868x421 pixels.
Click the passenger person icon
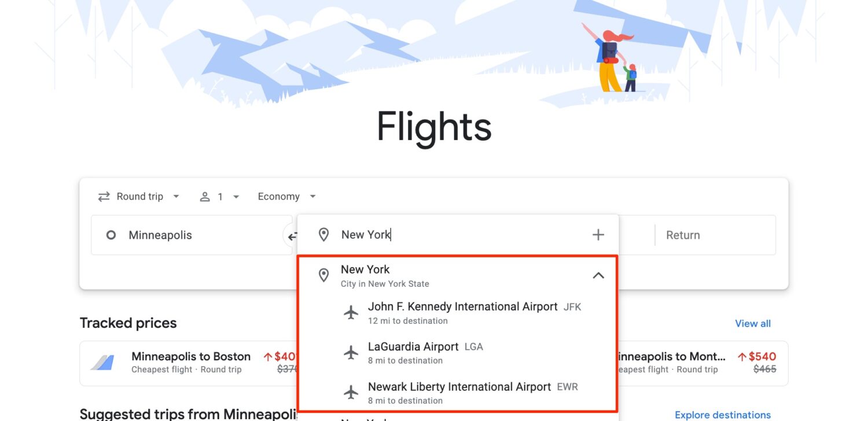205,196
